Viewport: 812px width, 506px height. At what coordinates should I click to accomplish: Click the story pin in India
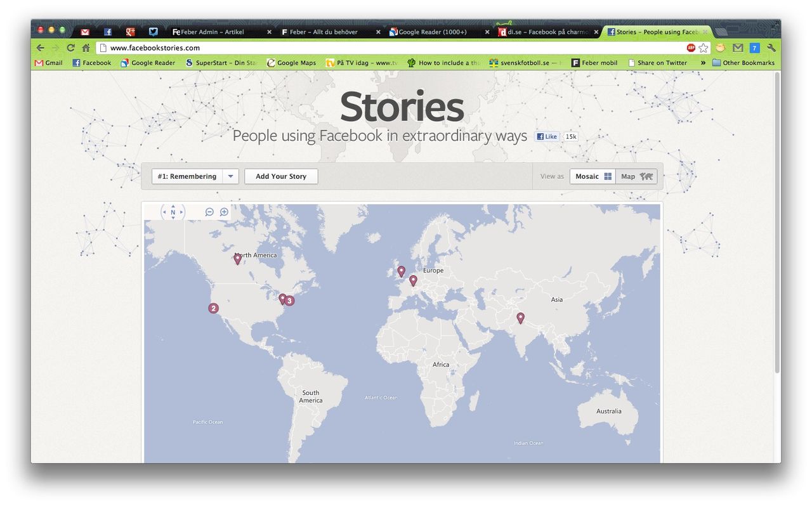tap(520, 318)
